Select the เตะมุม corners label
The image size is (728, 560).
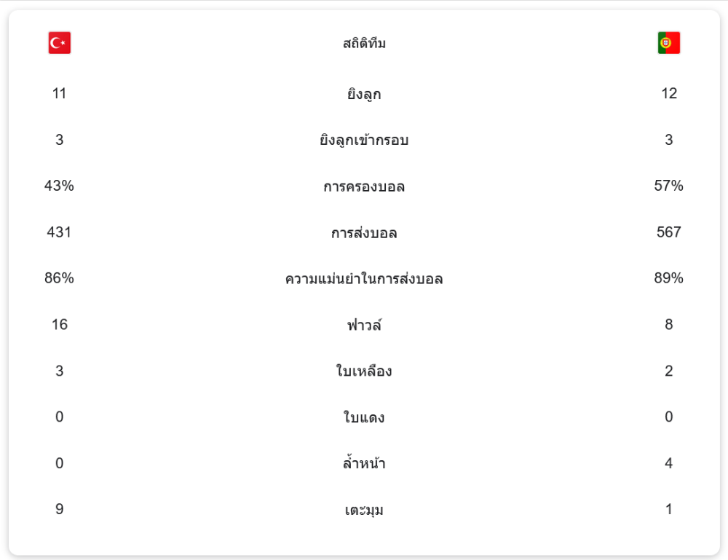tap(364, 510)
